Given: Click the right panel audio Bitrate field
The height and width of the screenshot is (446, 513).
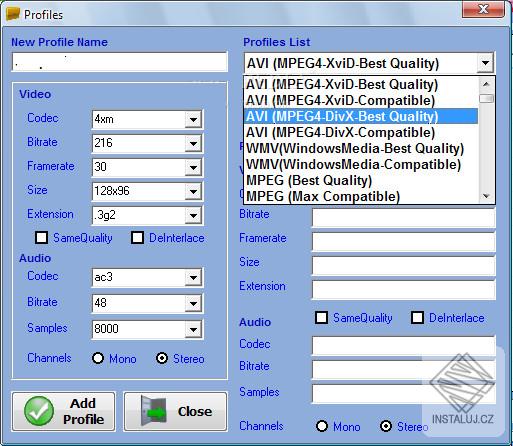Looking at the screenshot, I should pyautogui.click(x=404, y=370).
